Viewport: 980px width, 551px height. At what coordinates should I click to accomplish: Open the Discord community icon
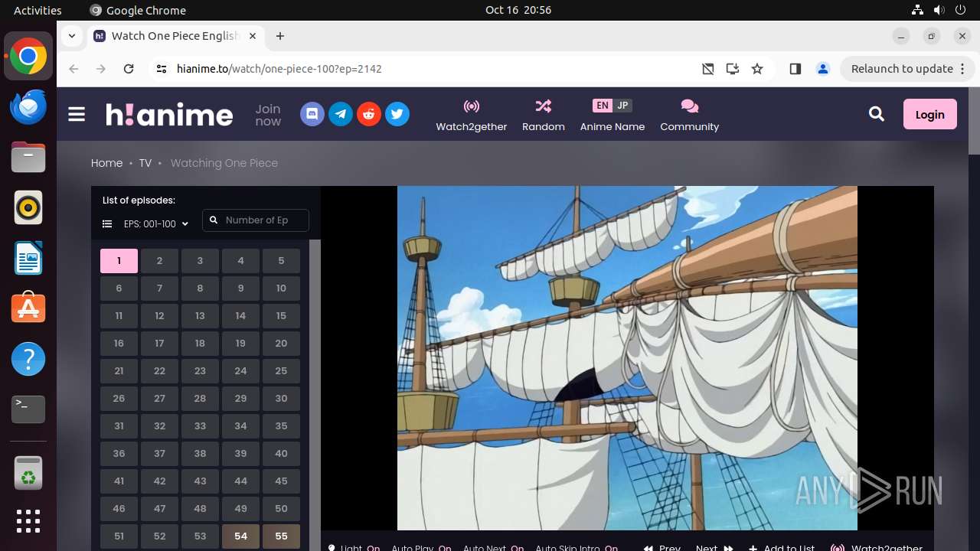click(312, 115)
